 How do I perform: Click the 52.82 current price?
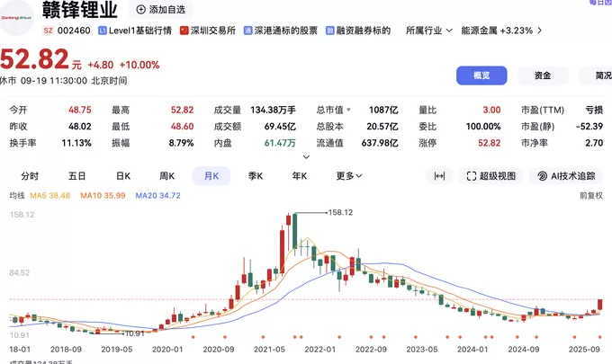34,59
